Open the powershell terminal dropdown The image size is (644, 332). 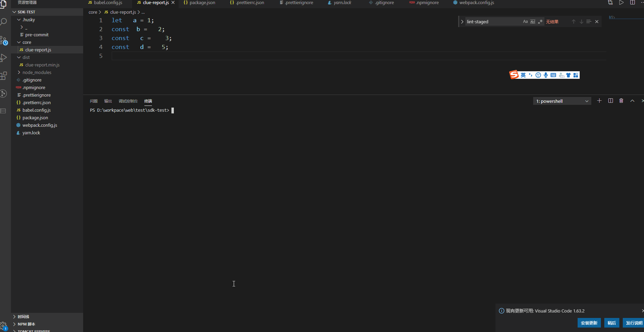(x=562, y=101)
